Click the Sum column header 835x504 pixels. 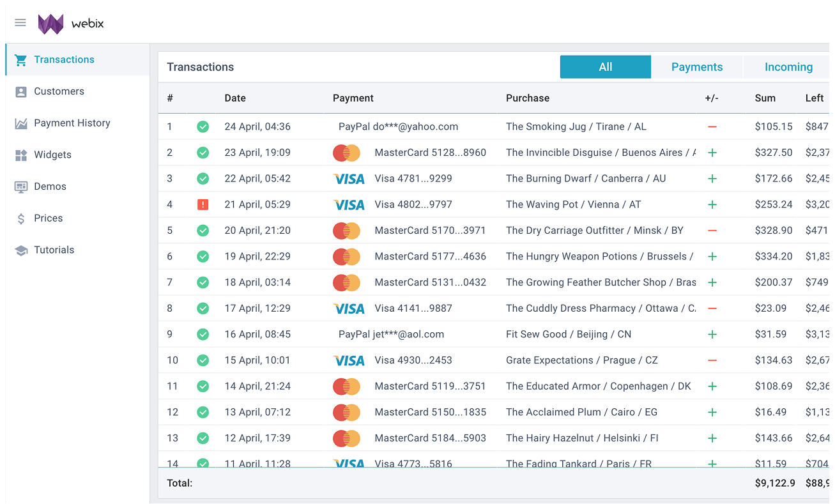(x=765, y=98)
